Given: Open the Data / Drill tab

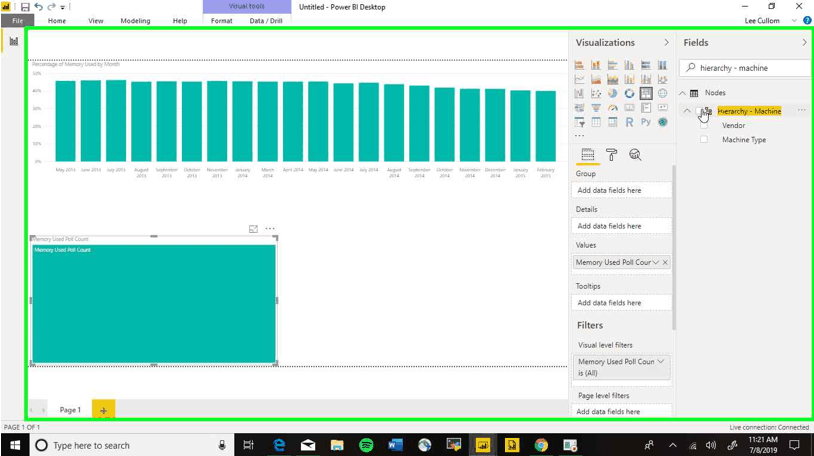Looking at the screenshot, I should (266, 21).
